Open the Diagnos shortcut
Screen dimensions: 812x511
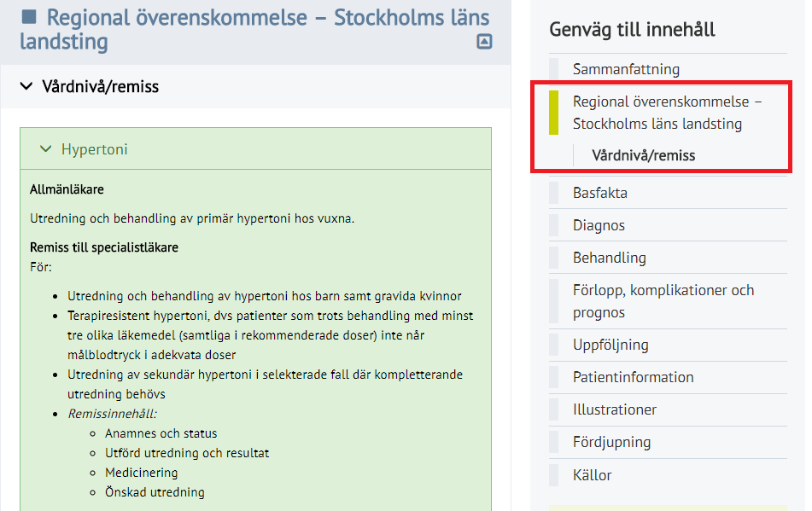click(x=599, y=225)
